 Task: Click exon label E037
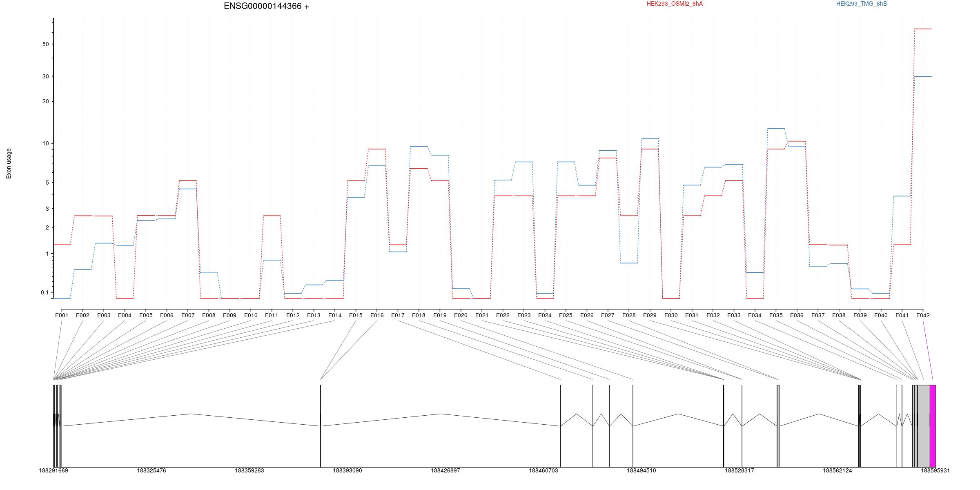pyautogui.click(x=818, y=315)
